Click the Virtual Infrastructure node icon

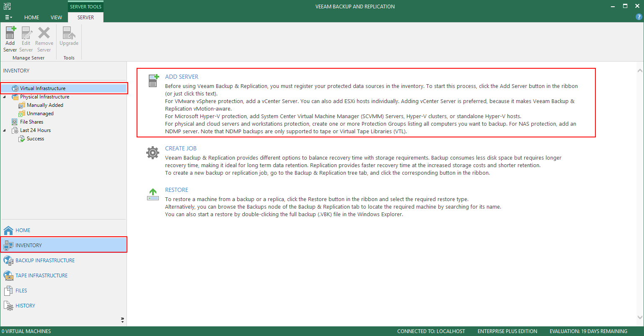tap(15, 88)
